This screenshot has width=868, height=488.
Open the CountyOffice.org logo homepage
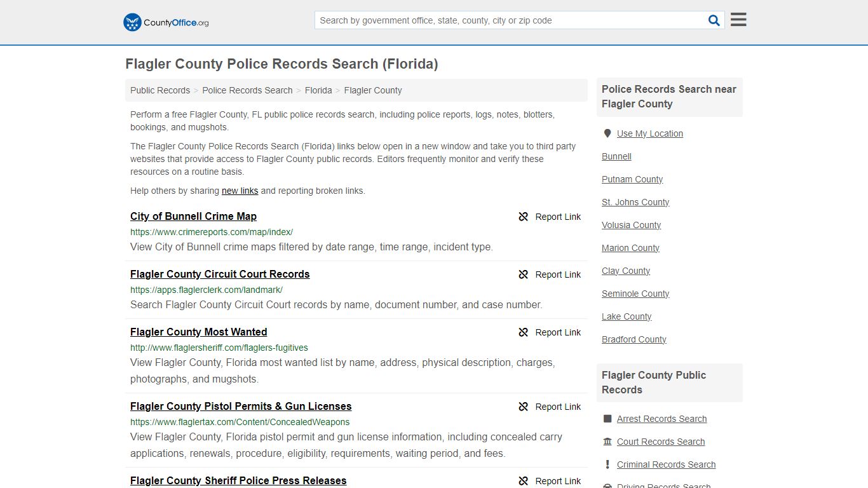(x=166, y=22)
